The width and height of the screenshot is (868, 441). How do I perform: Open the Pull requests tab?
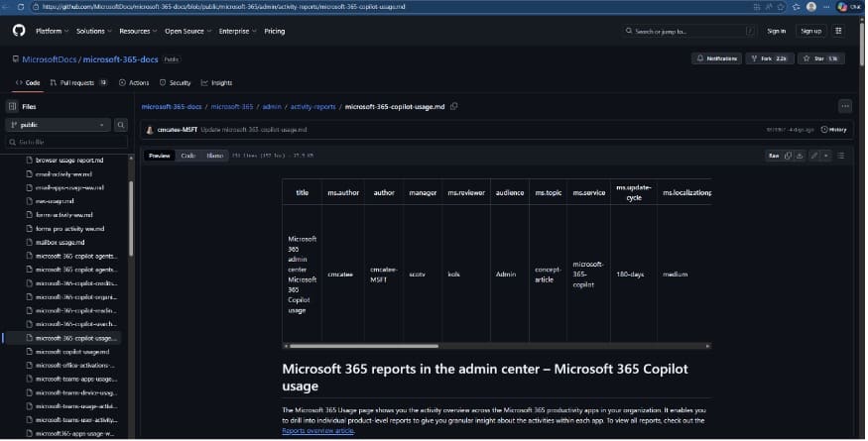pyautogui.click(x=77, y=82)
